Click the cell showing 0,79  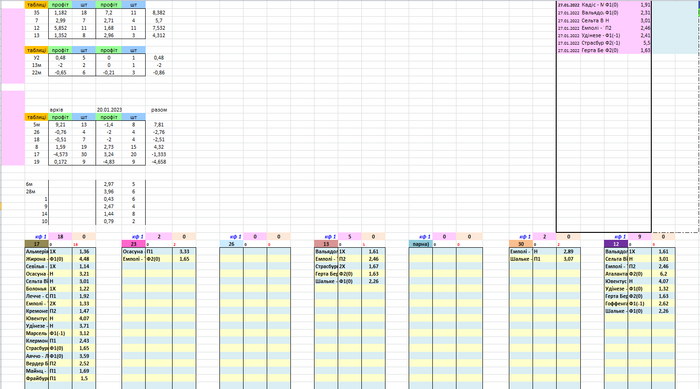pos(108,222)
